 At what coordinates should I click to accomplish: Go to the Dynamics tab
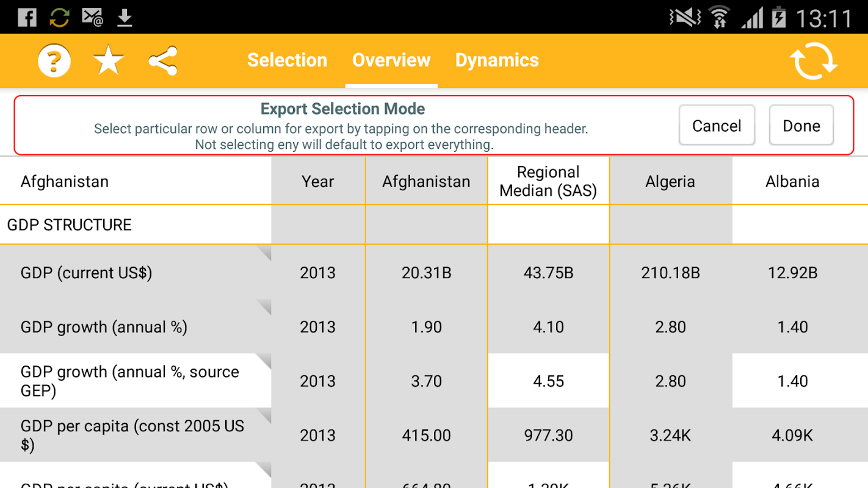(x=497, y=60)
